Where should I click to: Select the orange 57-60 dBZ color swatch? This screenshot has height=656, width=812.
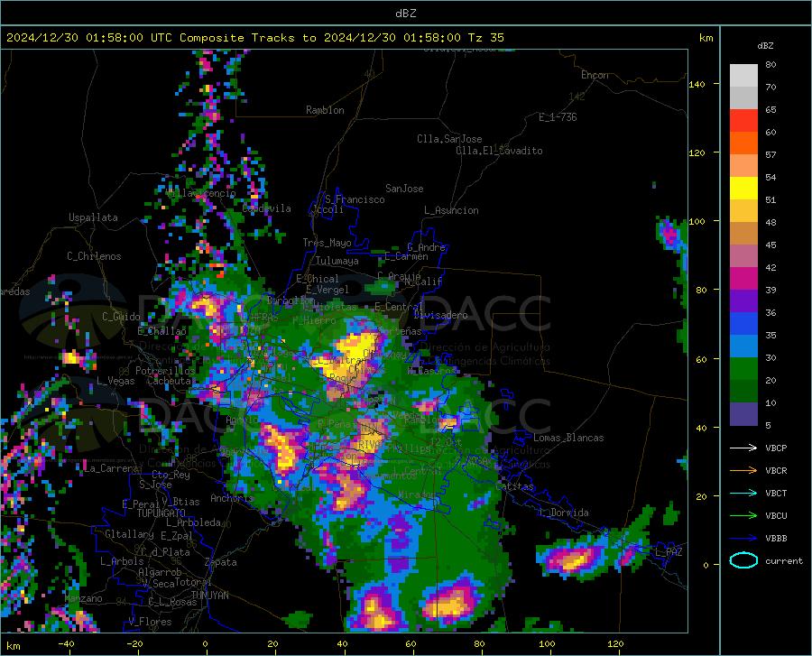[743, 143]
